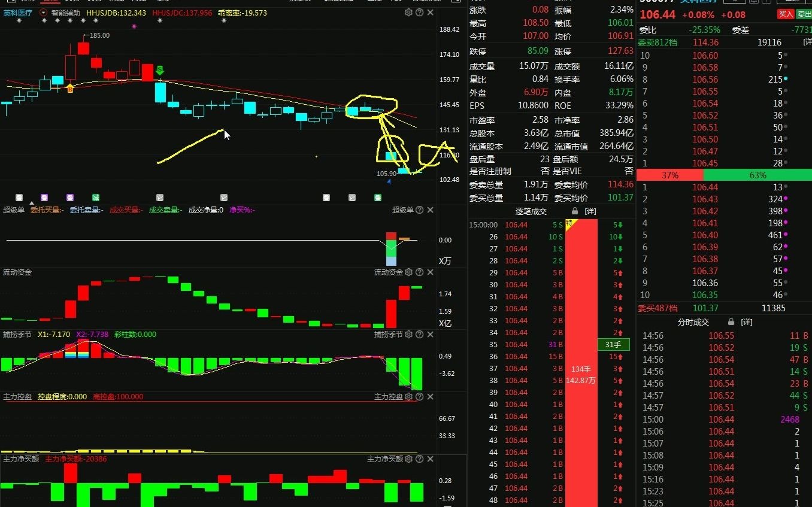Click the 跌停 price 85.09
This screenshot has height=507, width=812.
pyautogui.click(x=538, y=51)
